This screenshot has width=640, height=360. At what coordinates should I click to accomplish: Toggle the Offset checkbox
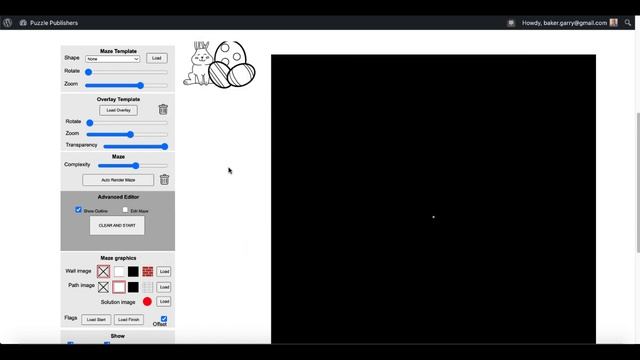[x=164, y=318]
